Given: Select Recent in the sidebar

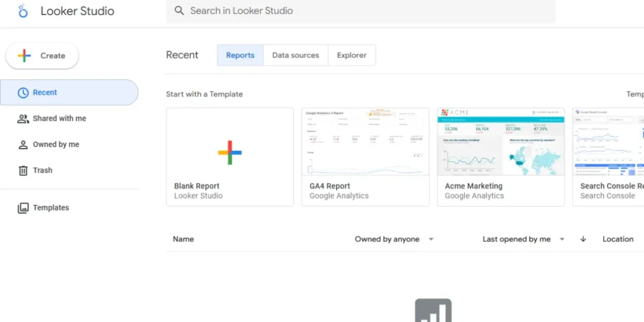Looking at the screenshot, I should tap(69, 92).
